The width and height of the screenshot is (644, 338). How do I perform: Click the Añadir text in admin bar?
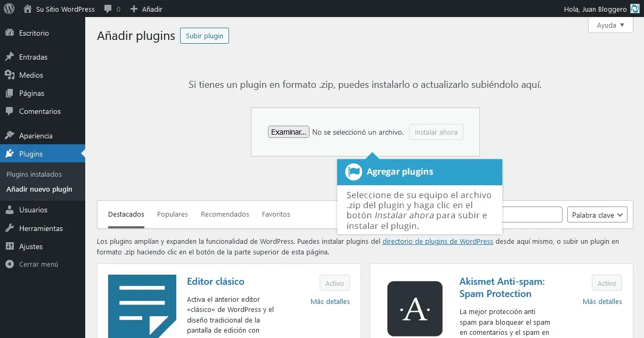152,9
